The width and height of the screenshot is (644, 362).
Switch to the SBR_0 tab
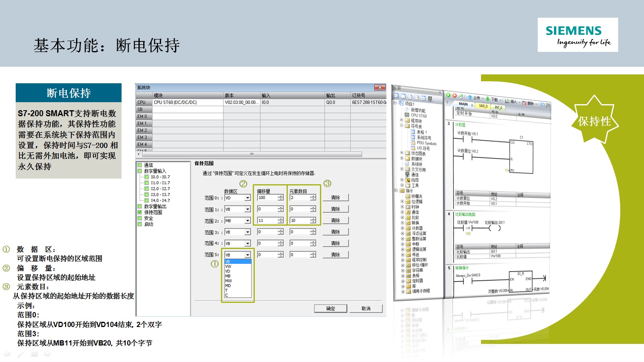[x=483, y=106]
